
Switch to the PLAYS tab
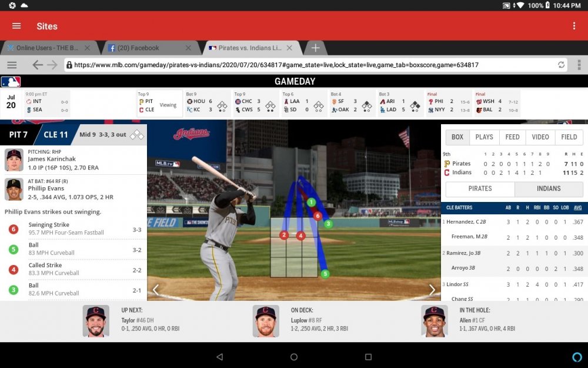click(484, 137)
